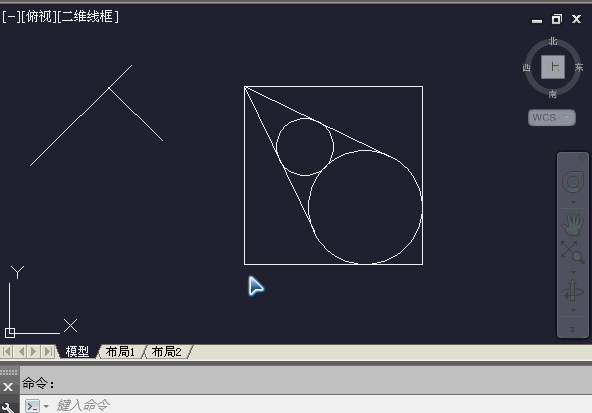Activate the Orbit tool
The height and width of the screenshot is (413, 592).
click(x=573, y=290)
